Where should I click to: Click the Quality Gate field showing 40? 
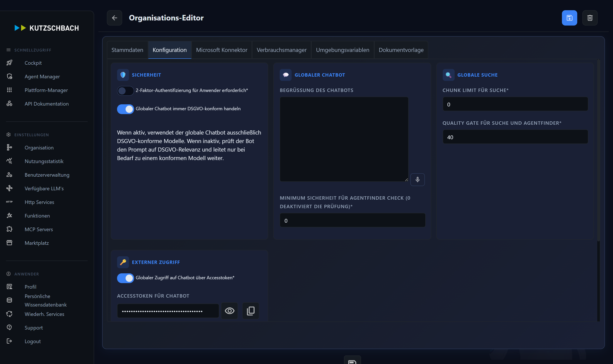[515, 137]
